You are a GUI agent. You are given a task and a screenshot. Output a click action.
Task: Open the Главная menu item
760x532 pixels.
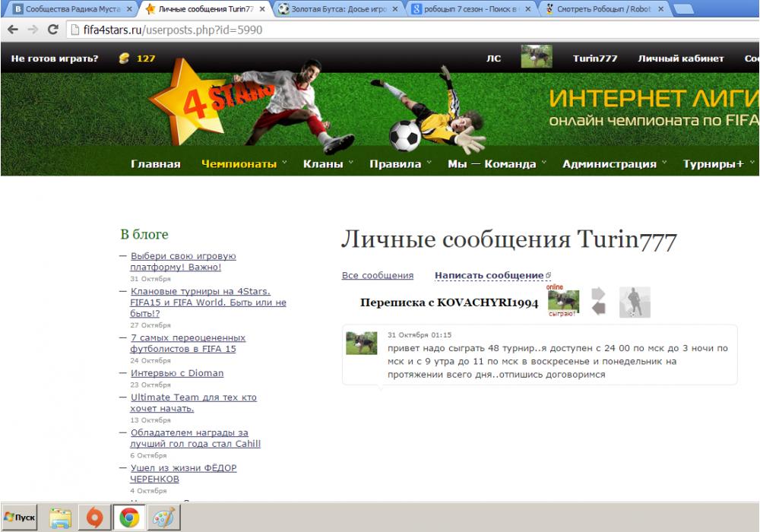[x=155, y=164]
